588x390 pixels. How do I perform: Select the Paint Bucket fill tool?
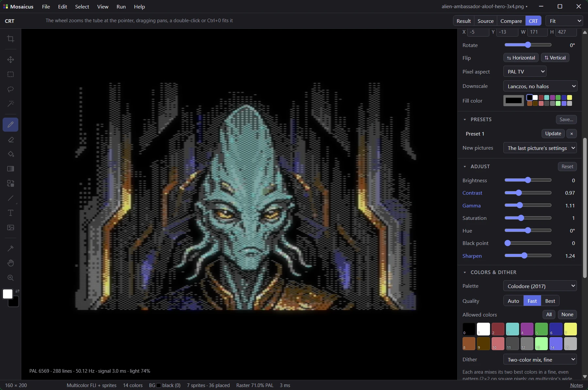[10, 154]
